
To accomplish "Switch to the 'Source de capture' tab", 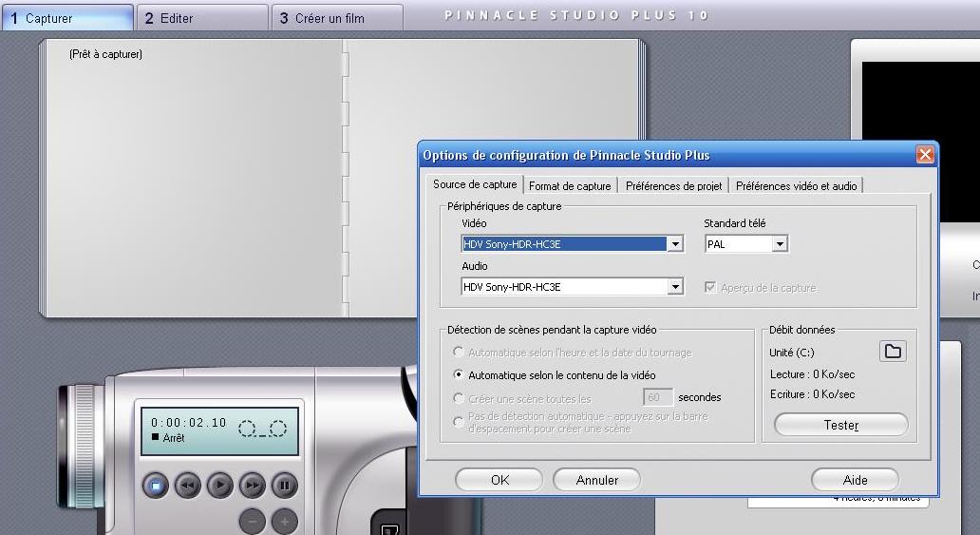I will point(475,184).
